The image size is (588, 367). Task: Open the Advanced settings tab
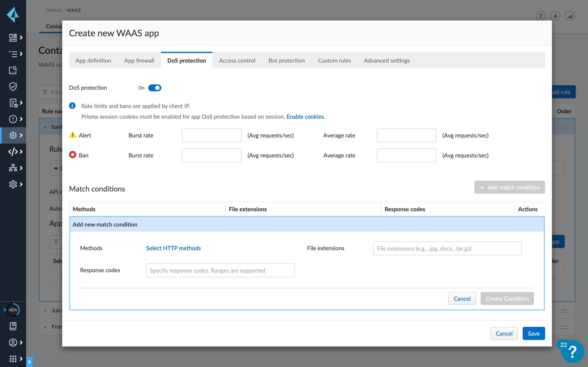386,60
